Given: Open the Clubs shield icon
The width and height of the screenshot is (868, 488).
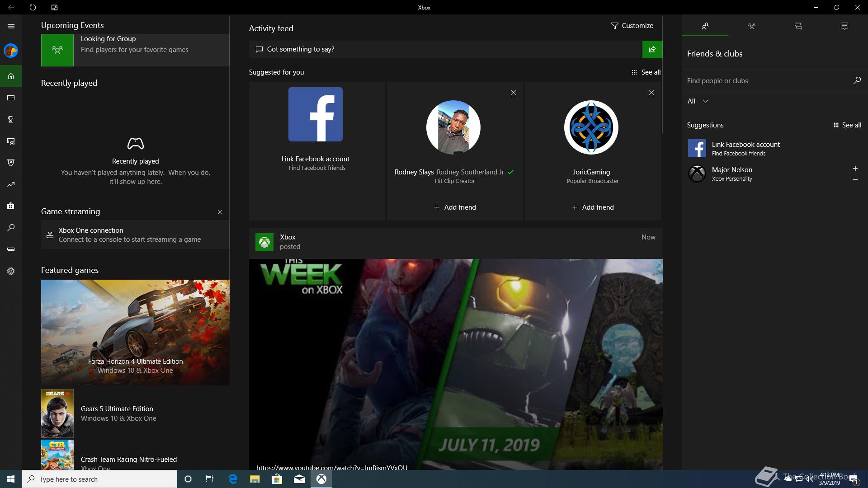Looking at the screenshot, I should pos(11,163).
